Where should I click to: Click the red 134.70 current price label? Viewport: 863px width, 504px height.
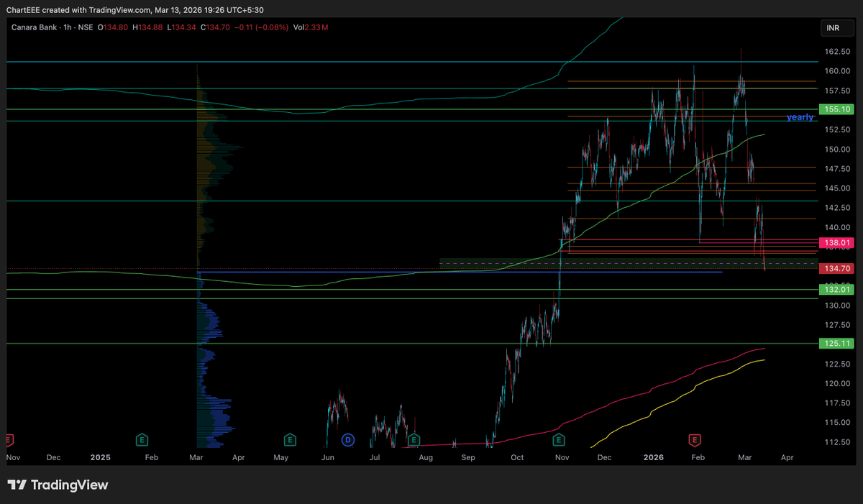(836, 268)
